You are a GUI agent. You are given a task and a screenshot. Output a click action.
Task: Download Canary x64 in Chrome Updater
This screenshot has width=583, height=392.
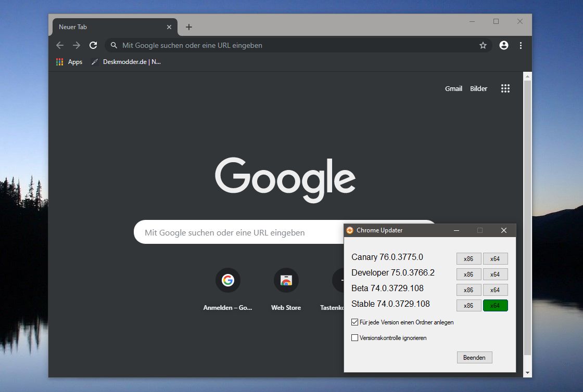point(495,259)
